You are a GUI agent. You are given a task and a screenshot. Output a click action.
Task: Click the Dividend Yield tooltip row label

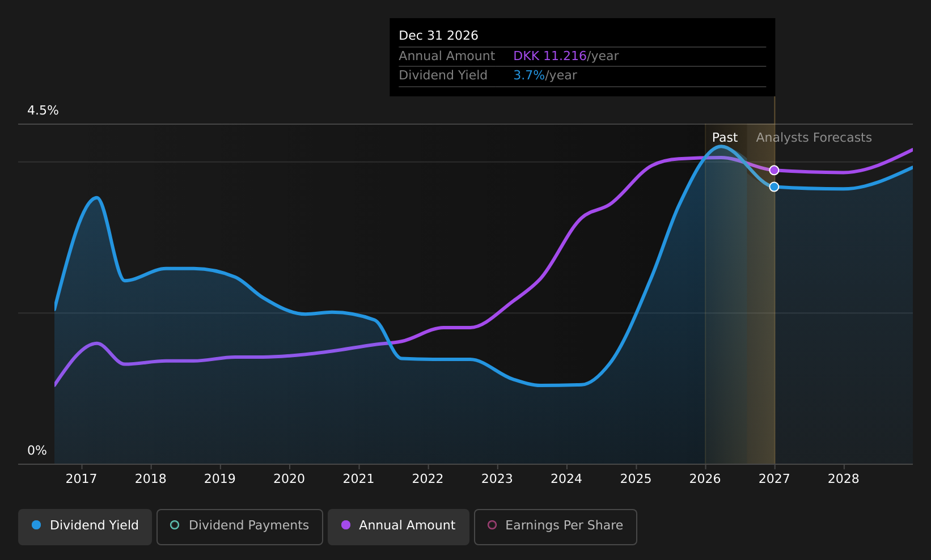pos(443,75)
